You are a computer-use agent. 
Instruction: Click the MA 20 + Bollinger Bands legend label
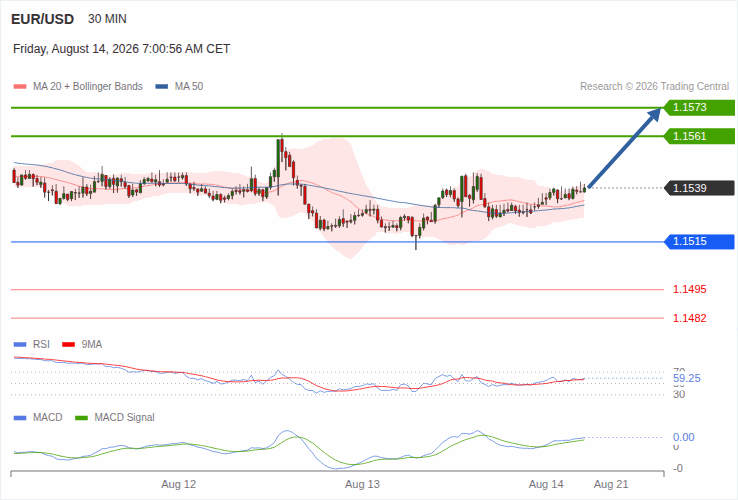[x=88, y=86]
